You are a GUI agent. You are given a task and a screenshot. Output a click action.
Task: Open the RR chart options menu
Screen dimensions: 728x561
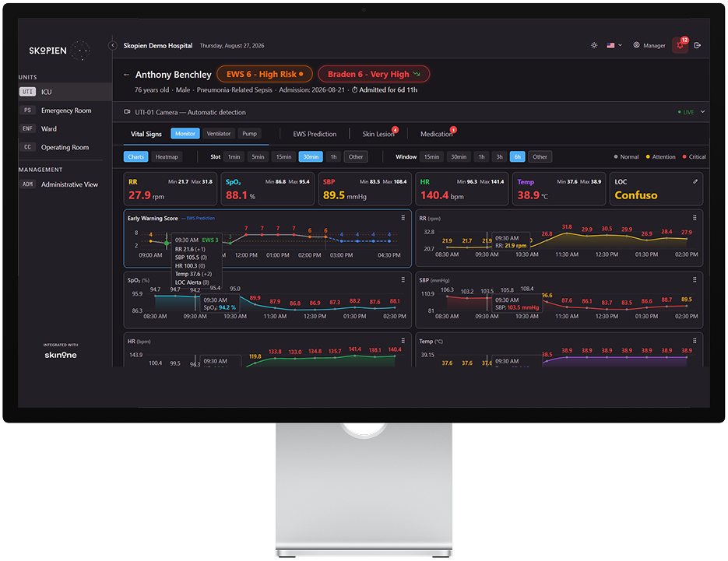coord(695,218)
